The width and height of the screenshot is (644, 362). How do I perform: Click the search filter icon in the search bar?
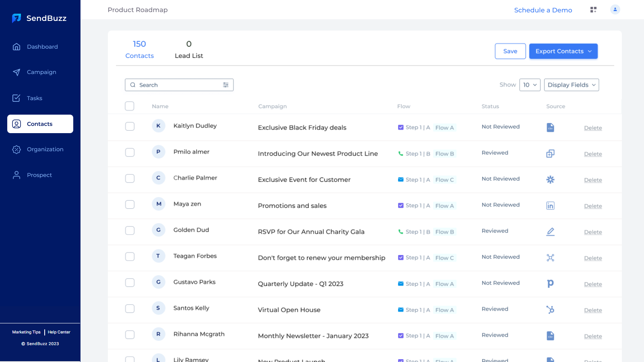225,85
